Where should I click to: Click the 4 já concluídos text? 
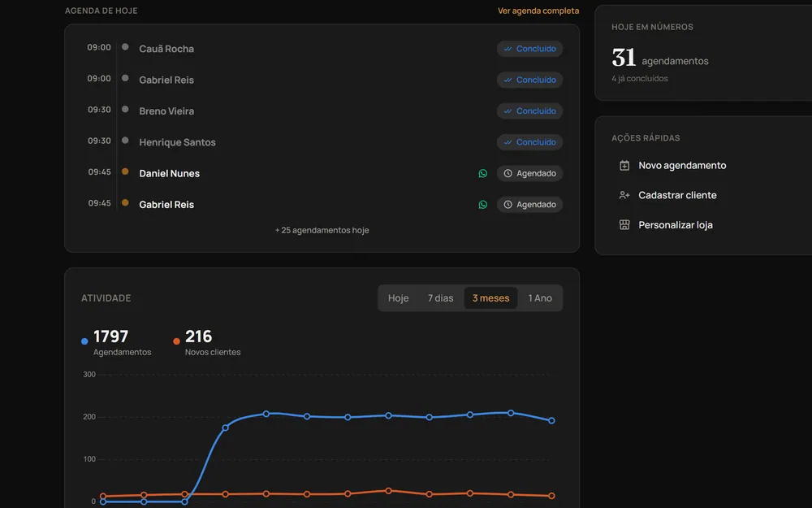pos(640,79)
